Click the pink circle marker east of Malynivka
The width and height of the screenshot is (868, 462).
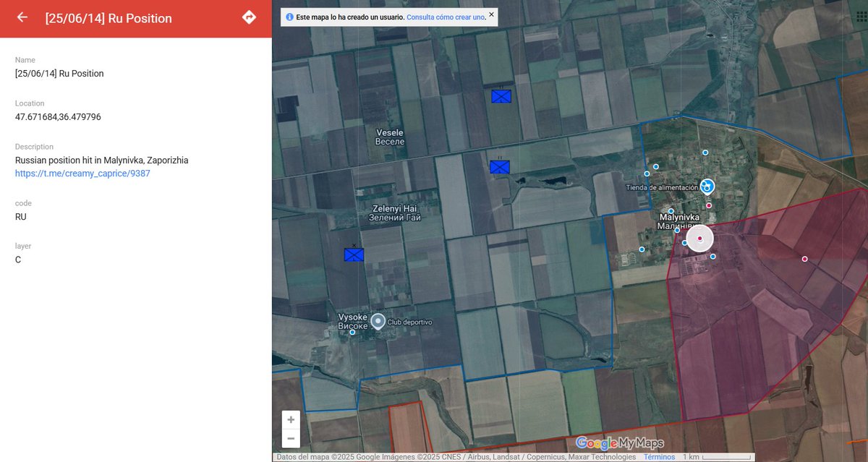point(804,258)
